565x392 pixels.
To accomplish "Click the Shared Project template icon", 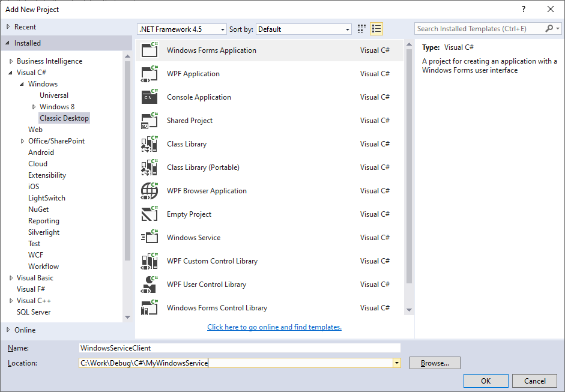I will coord(150,120).
